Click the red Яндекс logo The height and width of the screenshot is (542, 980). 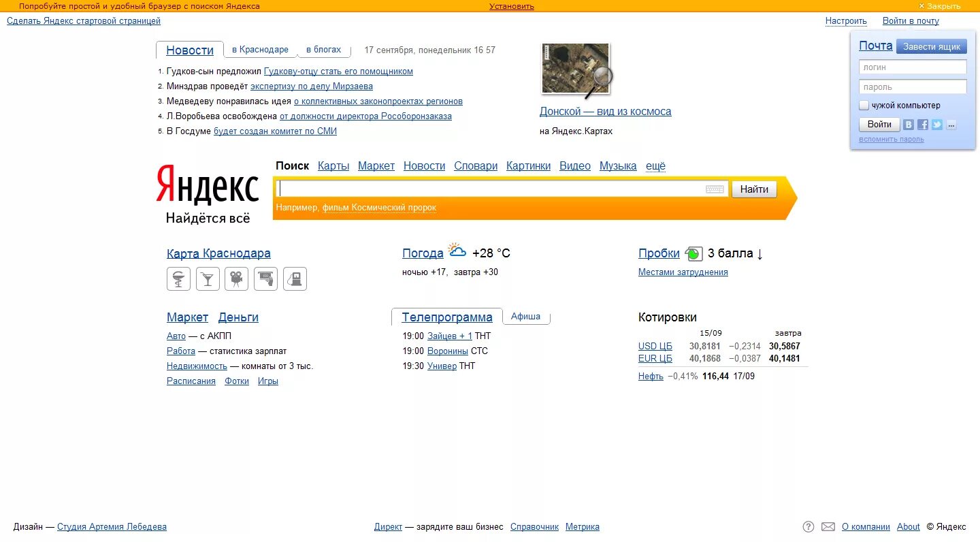click(x=208, y=185)
